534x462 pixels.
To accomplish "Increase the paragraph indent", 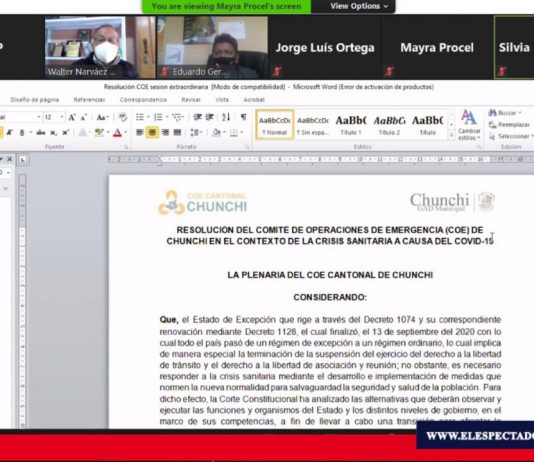I will (210, 117).
